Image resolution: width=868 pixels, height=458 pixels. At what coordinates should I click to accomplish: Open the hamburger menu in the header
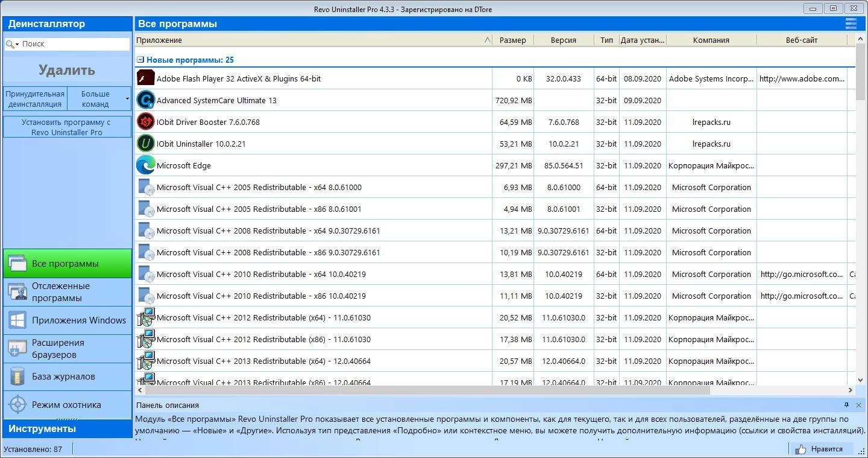[851, 24]
